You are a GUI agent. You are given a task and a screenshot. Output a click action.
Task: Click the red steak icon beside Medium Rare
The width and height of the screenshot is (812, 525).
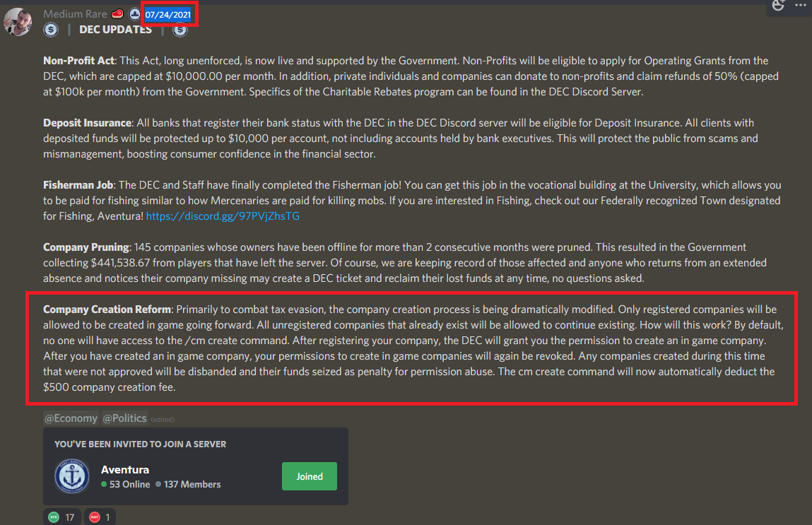pos(117,13)
